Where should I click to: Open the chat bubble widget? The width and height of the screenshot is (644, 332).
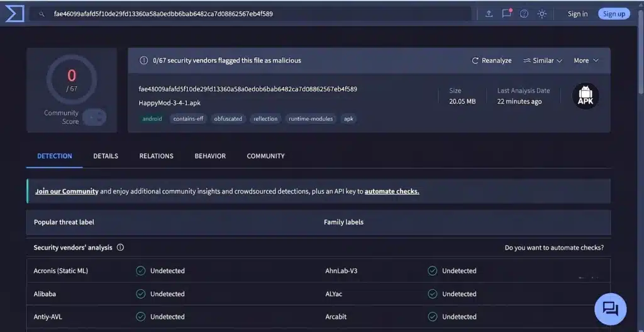(610, 309)
